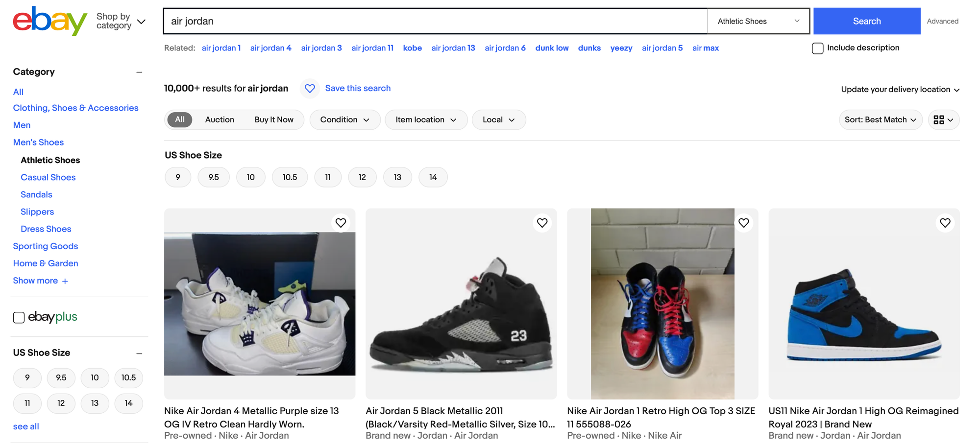This screenshot has height=446, width=980.
Task: Open the Dress Shoes subcategory
Action: 46,229
